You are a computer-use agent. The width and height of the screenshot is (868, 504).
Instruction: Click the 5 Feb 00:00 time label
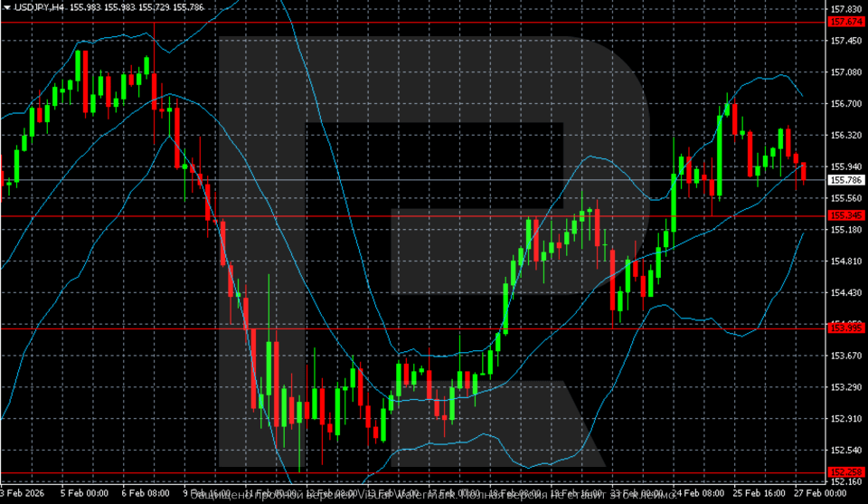click(84, 495)
